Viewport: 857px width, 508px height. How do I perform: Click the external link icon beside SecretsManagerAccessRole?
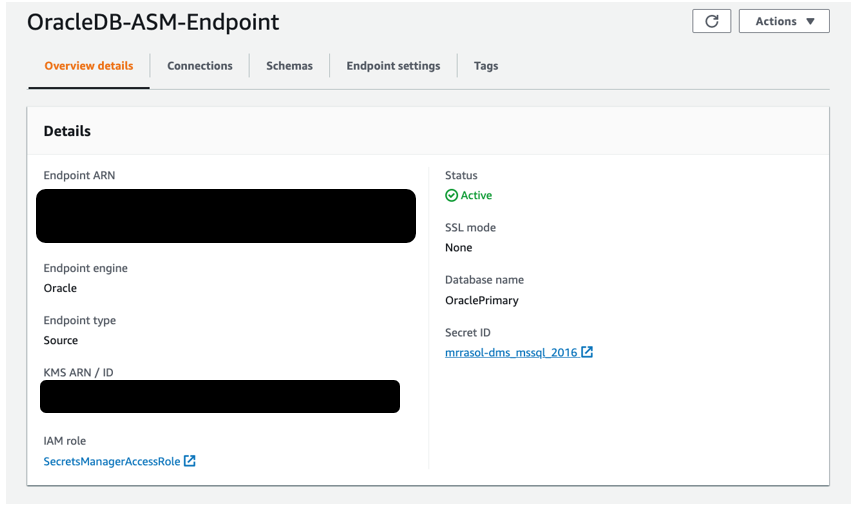190,461
